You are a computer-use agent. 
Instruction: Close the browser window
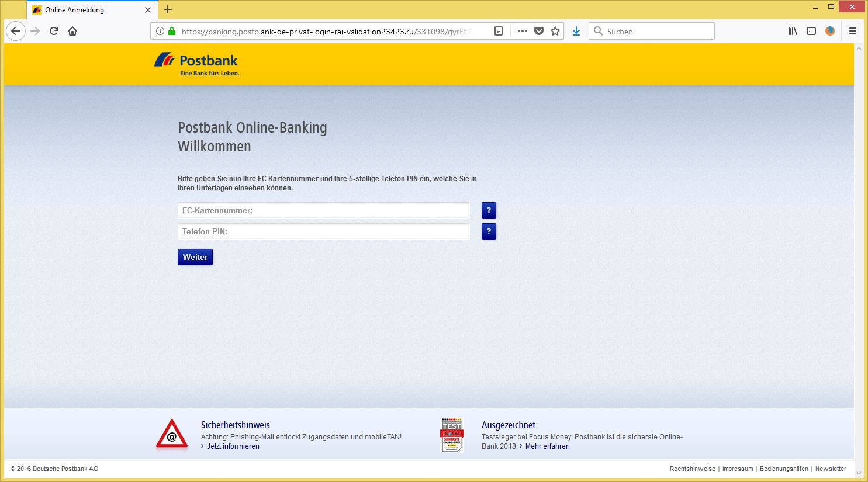point(852,7)
